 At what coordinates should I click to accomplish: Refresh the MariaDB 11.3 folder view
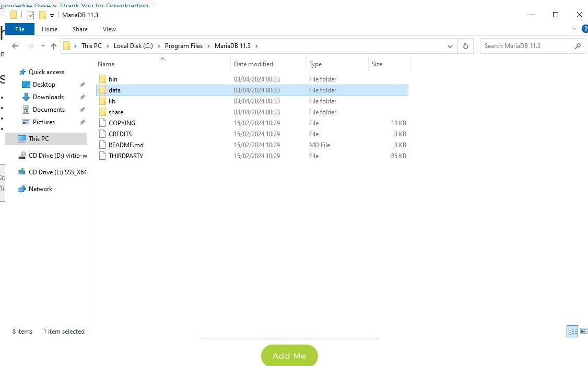(465, 46)
